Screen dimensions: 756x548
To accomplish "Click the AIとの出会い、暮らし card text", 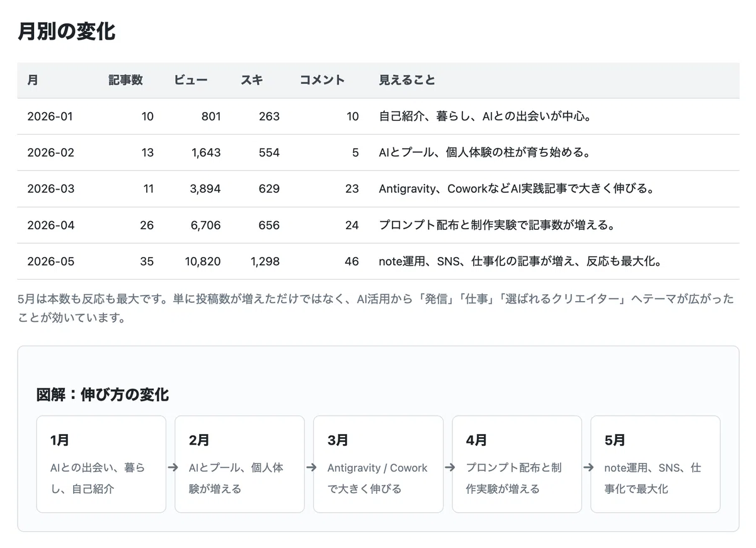I will coord(98,478).
